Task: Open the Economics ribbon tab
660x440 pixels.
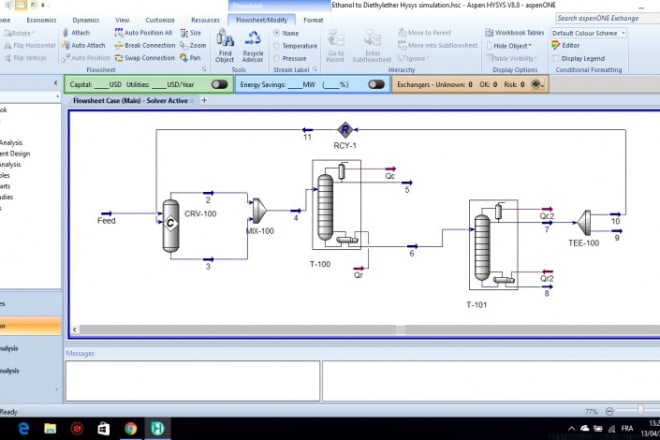Action: tap(41, 20)
